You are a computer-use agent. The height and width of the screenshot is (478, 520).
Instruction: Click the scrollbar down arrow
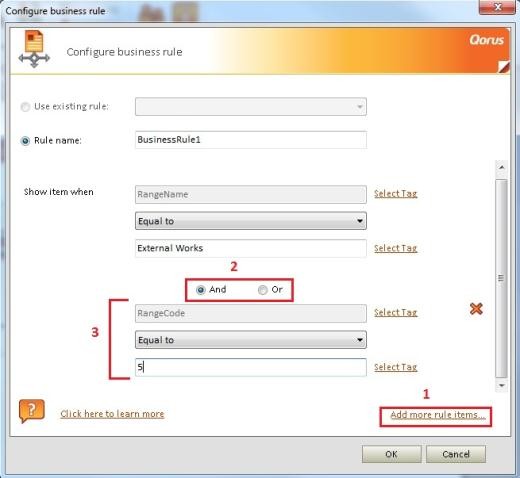click(x=501, y=385)
